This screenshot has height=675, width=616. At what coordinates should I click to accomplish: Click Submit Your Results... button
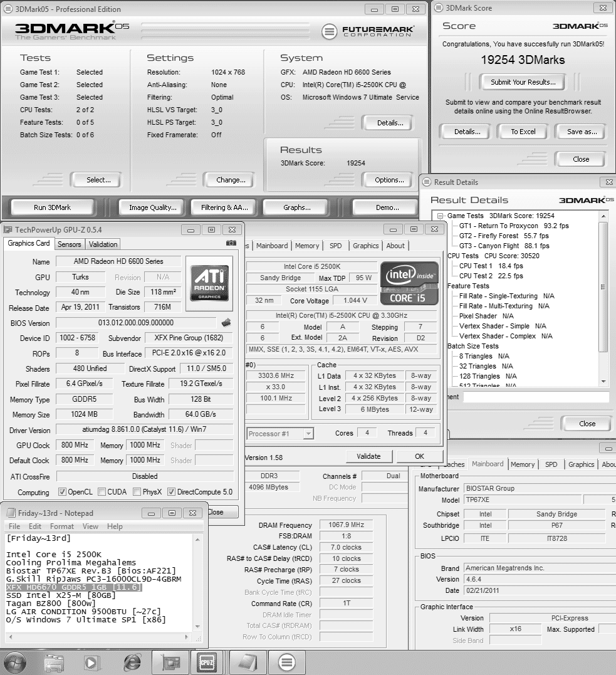(523, 82)
